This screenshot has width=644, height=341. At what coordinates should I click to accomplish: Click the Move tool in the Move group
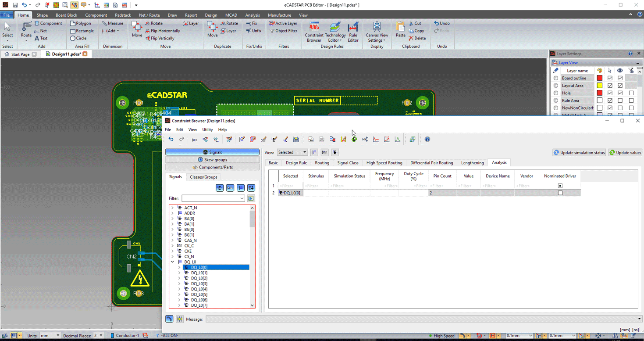[x=137, y=30]
